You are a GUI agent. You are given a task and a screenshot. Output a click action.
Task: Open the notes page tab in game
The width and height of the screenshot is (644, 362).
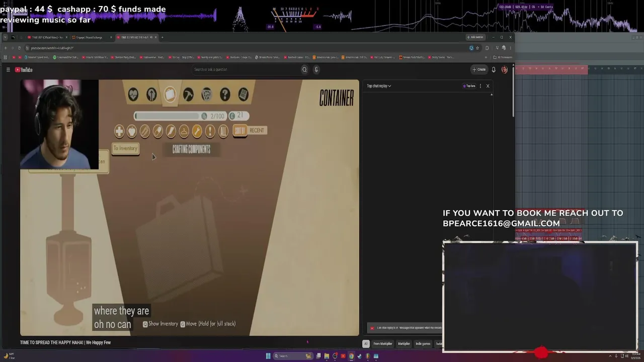coord(243,94)
